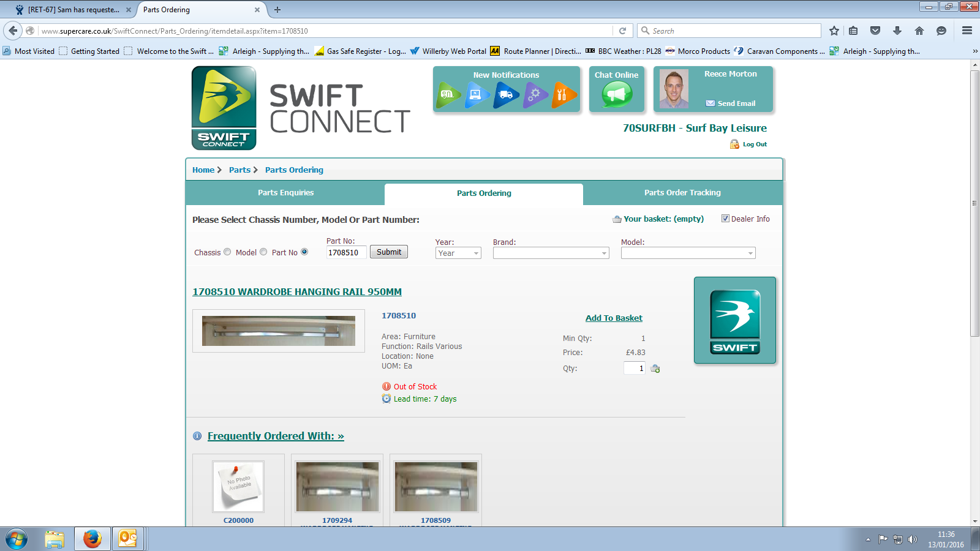
Task: Click the Outlook icon in the taskbar
Action: pyautogui.click(x=128, y=539)
